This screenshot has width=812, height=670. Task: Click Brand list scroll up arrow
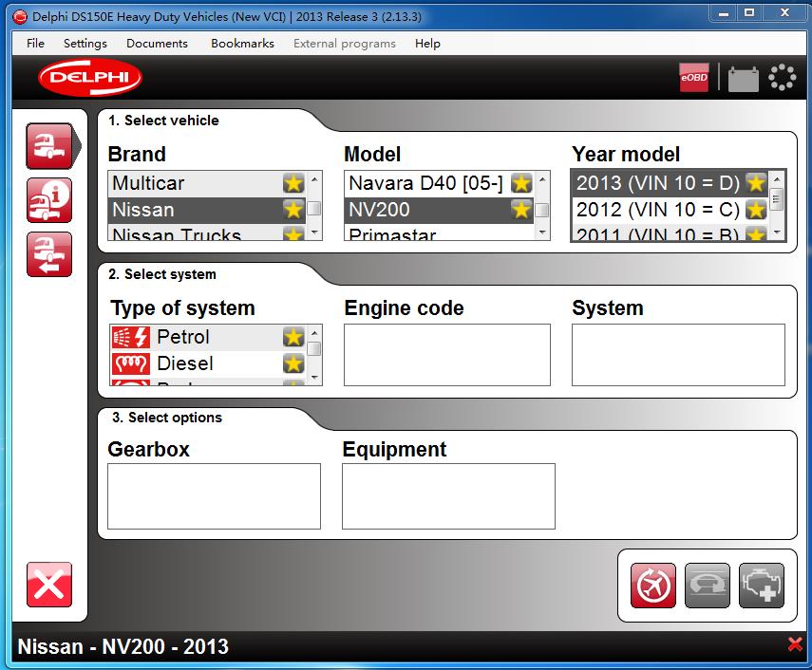tap(314, 179)
